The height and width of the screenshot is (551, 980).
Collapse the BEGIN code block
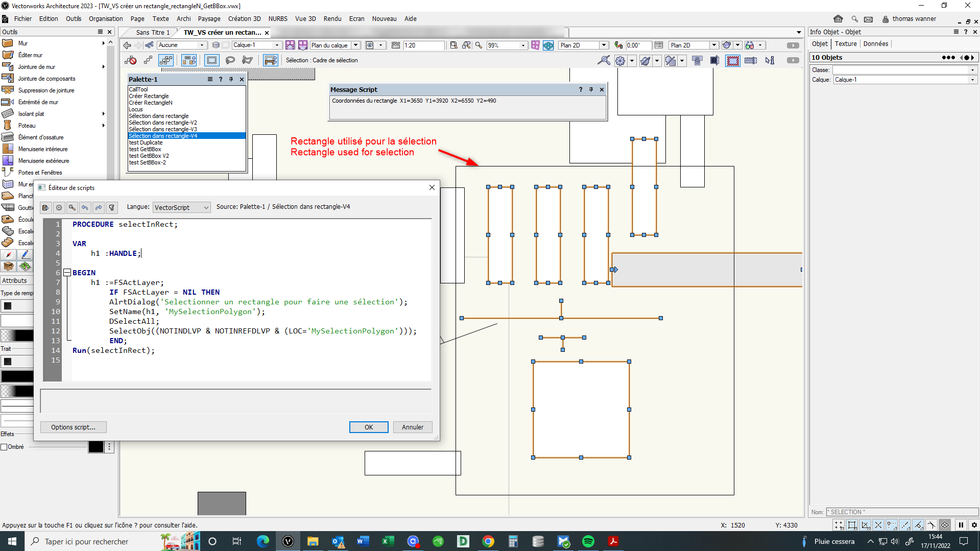click(67, 273)
